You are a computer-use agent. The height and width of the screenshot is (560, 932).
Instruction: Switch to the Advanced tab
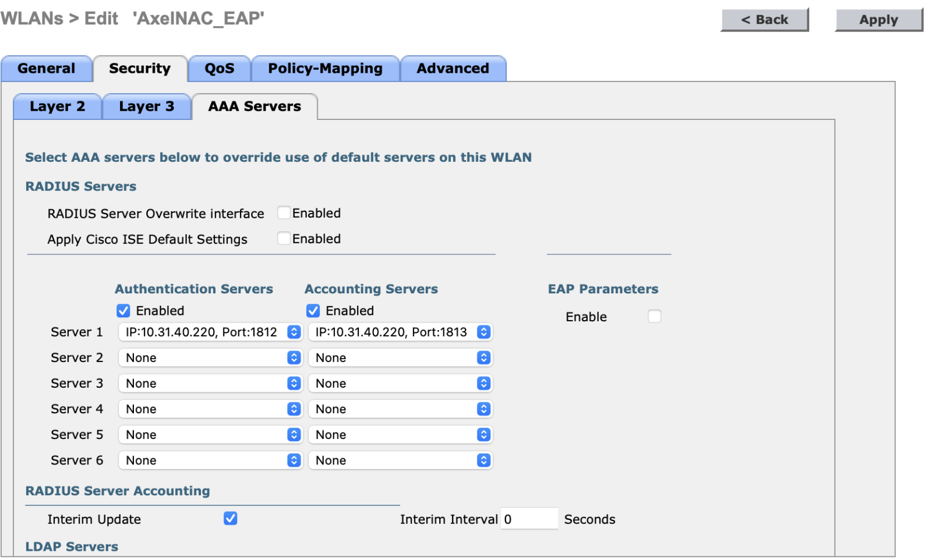click(453, 69)
